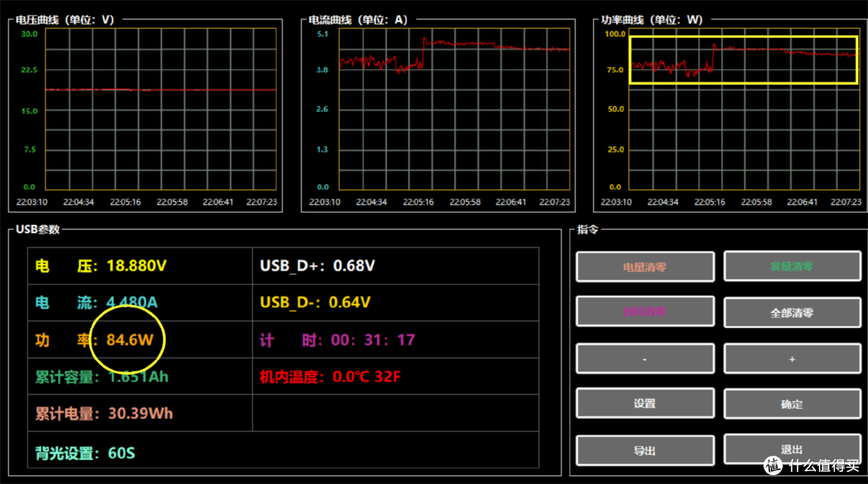Click the backlight setting 60S value

pyautogui.click(x=121, y=453)
